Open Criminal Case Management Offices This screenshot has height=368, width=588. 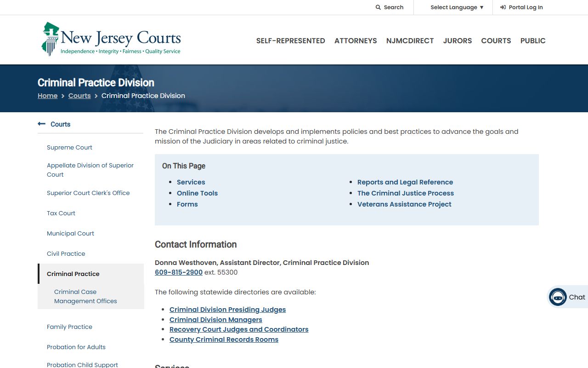coord(85,296)
